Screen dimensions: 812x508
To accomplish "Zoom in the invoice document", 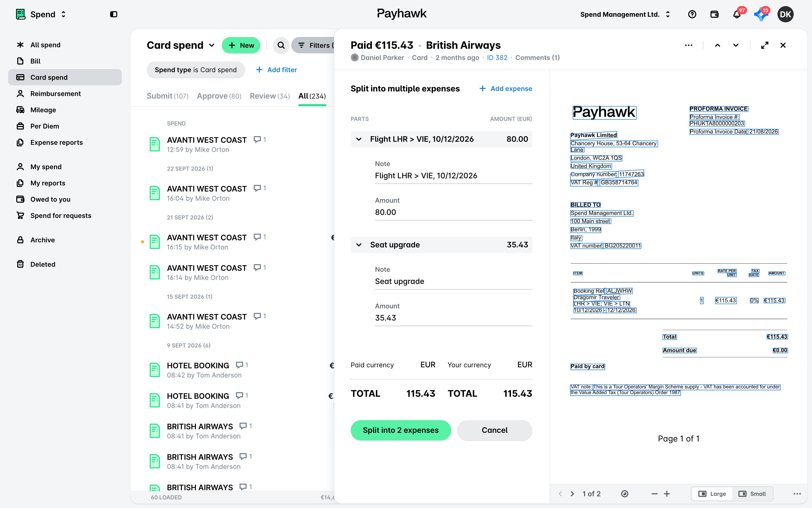I will pos(667,494).
